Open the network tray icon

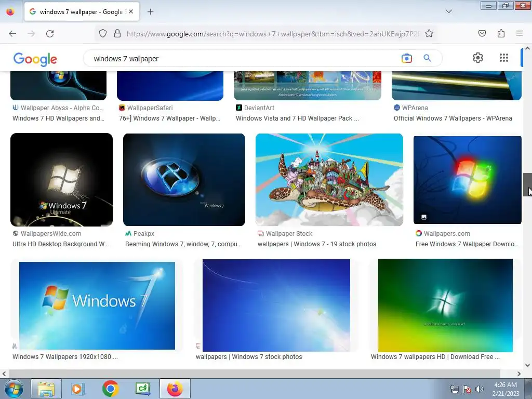coord(454,389)
